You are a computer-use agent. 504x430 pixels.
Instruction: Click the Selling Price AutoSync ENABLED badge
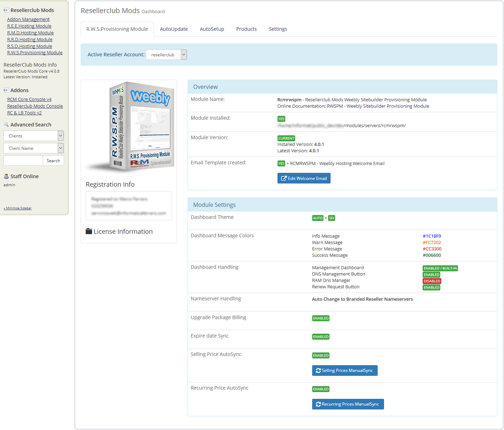pyautogui.click(x=321, y=356)
